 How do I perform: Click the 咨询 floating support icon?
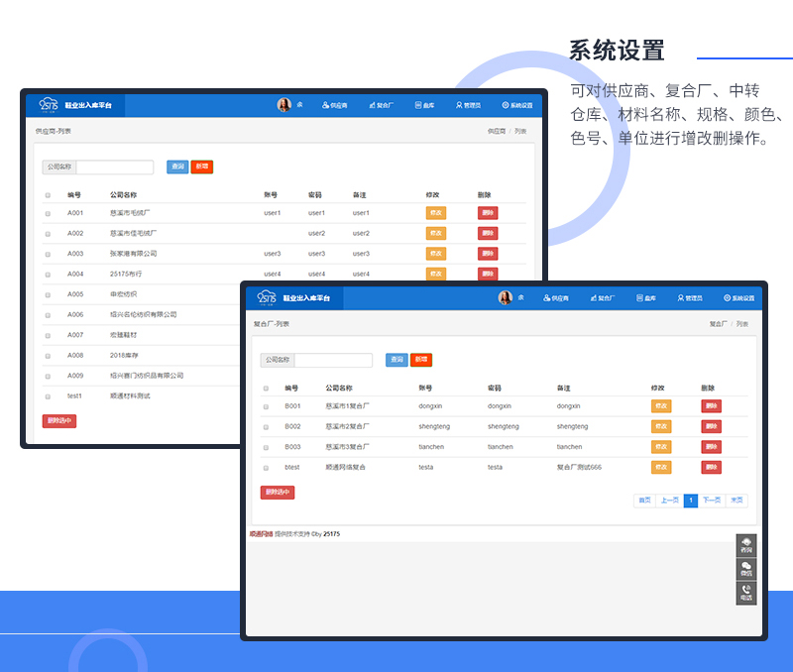coord(745,545)
